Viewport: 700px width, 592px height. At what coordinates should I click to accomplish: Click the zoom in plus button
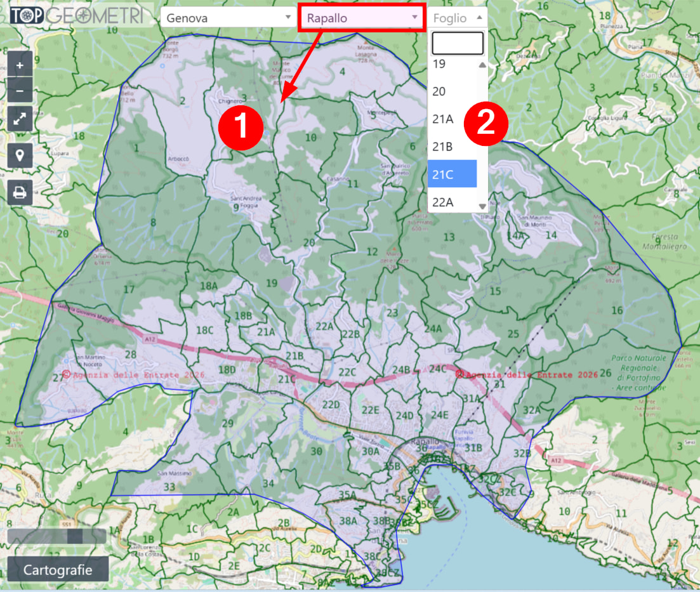[x=20, y=65]
